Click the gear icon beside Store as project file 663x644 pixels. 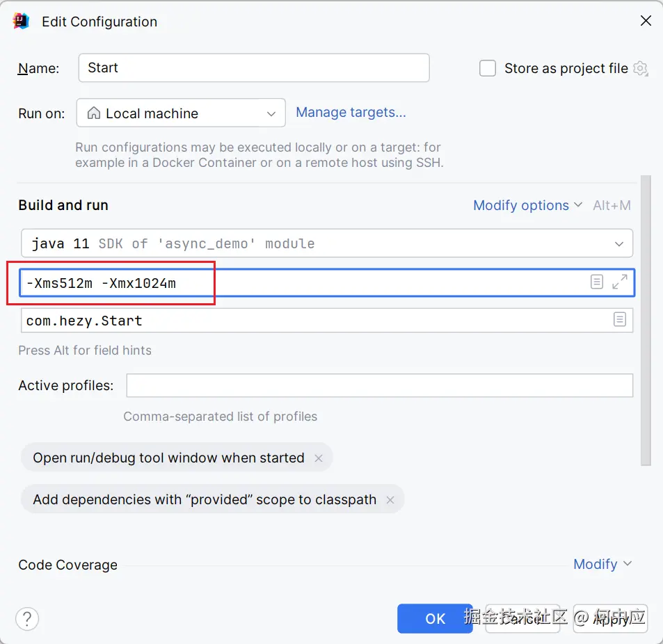(641, 68)
